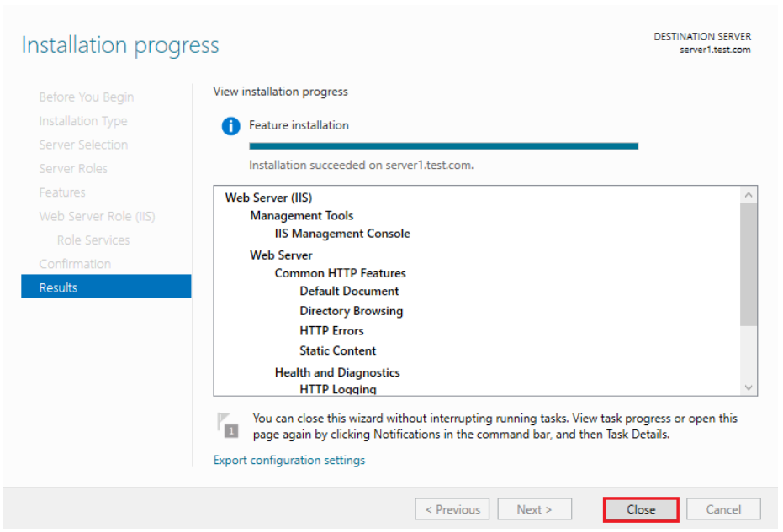Select Static Content feature entry
This screenshot has width=783, height=532.
click(337, 350)
